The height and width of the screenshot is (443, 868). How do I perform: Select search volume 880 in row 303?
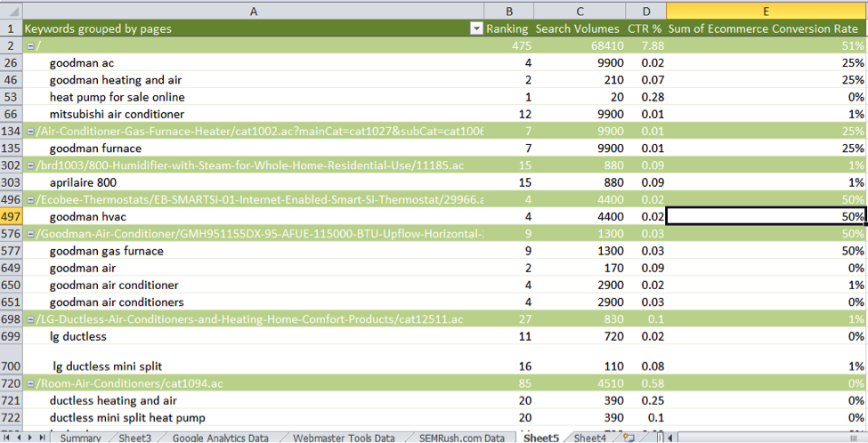coord(580,183)
